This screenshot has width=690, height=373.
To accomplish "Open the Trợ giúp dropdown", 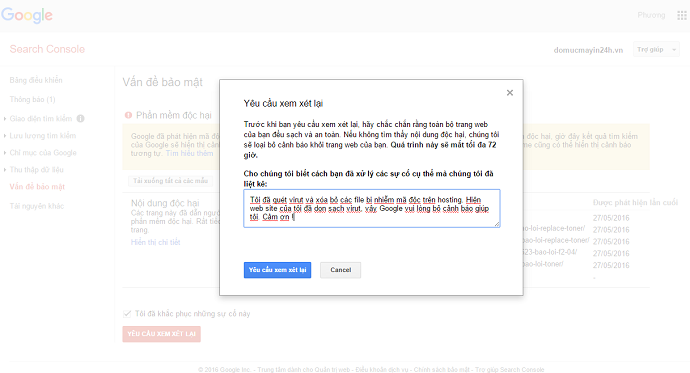I will coord(656,50).
